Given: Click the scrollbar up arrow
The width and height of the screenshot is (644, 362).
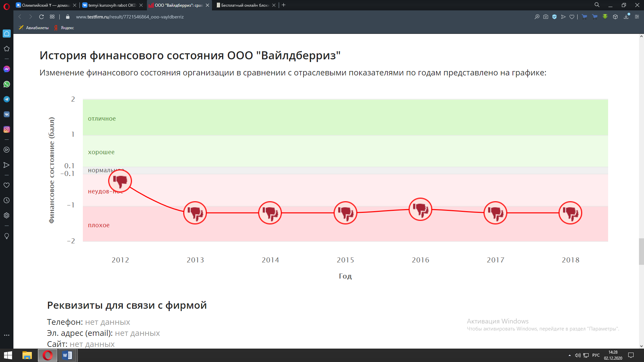Looking at the screenshot, I should 641,36.
